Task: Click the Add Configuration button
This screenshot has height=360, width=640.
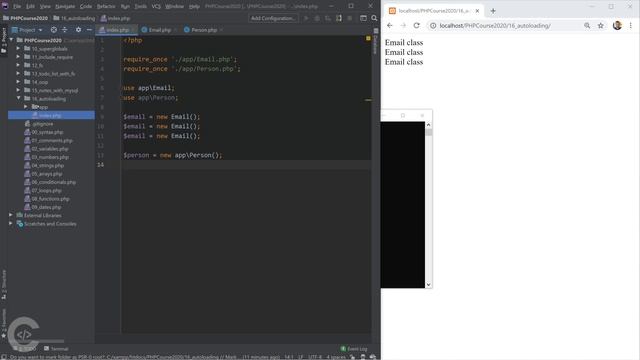Action: [x=273, y=18]
